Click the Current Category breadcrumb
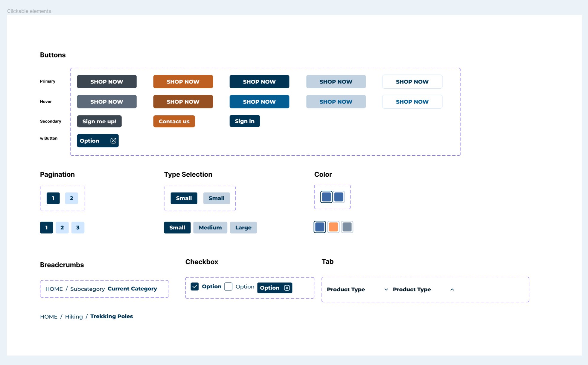Viewport: 588px width, 365px height. coord(132,289)
